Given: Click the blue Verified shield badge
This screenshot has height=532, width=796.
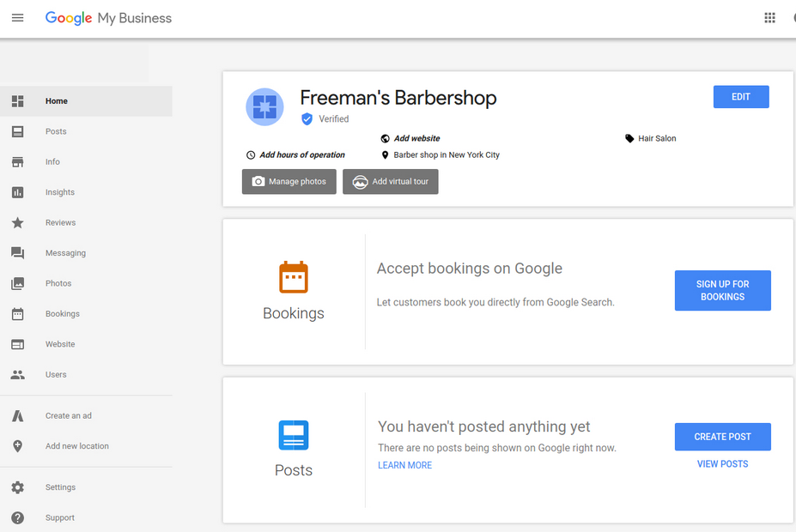Looking at the screenshot, I should point(307,119).
